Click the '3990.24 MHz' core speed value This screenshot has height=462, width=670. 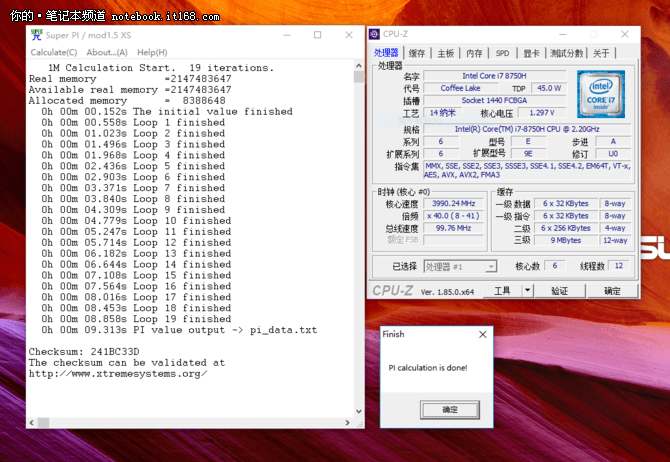tap(453, 203)
